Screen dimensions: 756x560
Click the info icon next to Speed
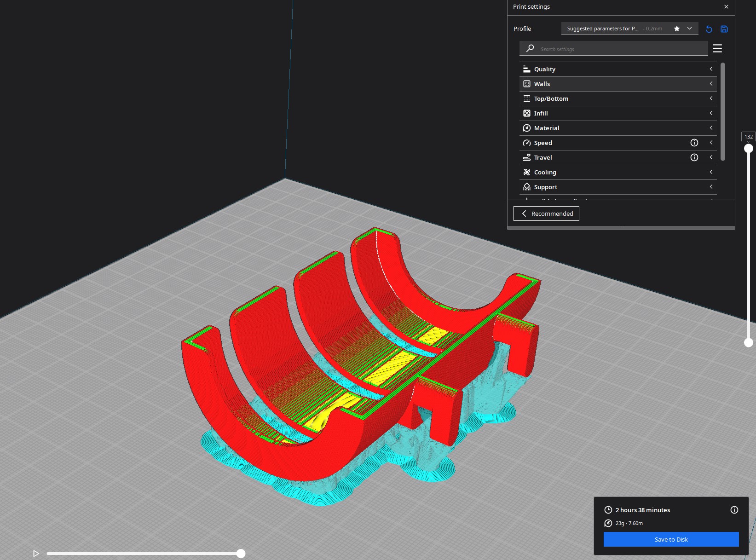tap(694, 143)
